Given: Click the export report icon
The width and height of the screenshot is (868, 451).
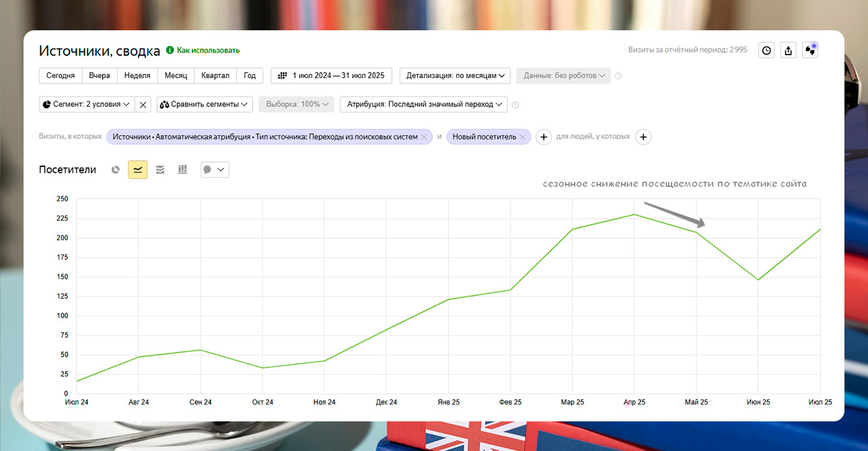Looking at the screenshot, I should (x=789, y=50).
